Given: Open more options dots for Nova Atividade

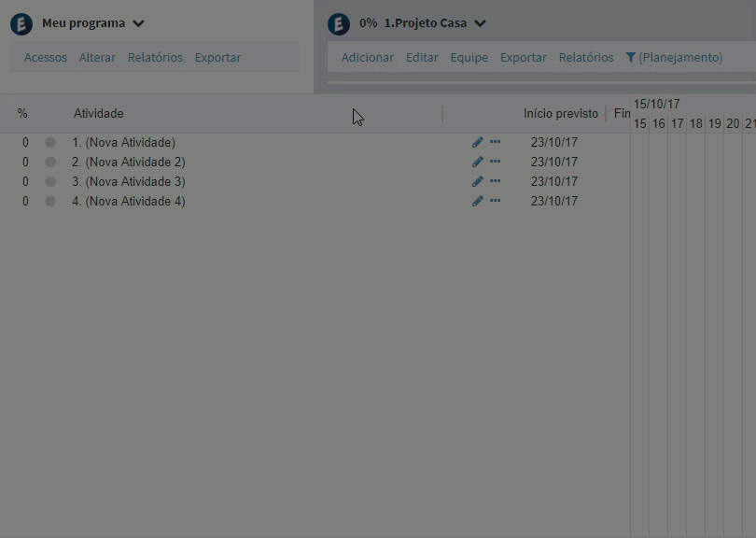Looking at the screenshot, I should click(x=496, y=142).
